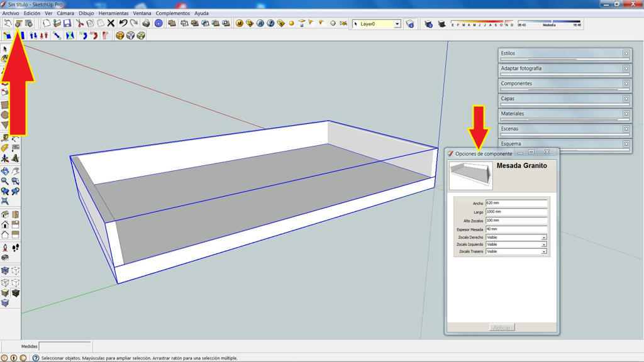644x362 pixels.
Task: Select the Rectangle tool
Action: point(5,105)
